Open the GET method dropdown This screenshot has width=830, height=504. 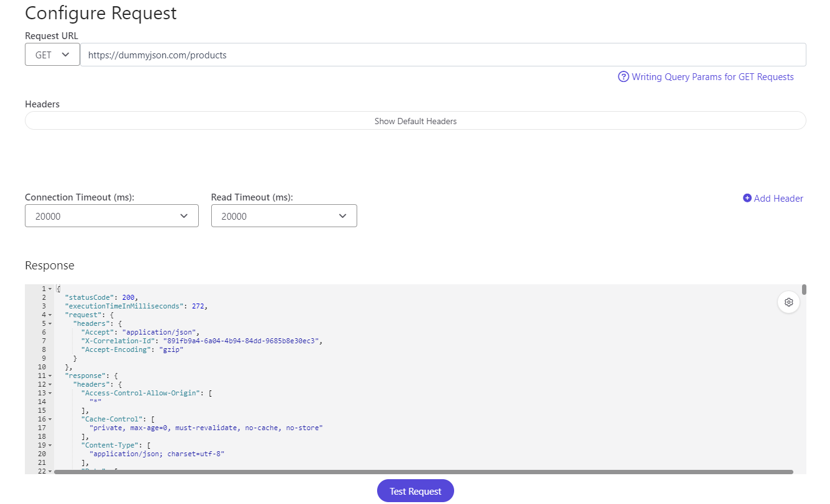tap(52, 55)
